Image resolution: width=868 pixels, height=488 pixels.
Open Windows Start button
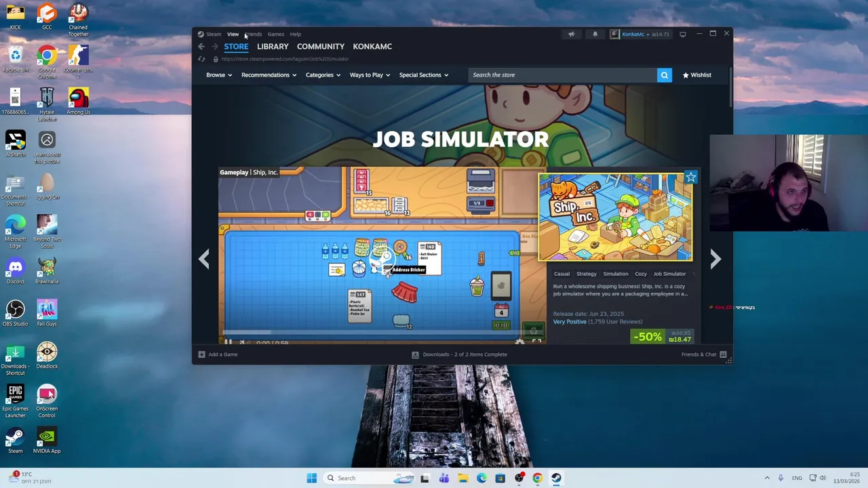tap(311, 478)
